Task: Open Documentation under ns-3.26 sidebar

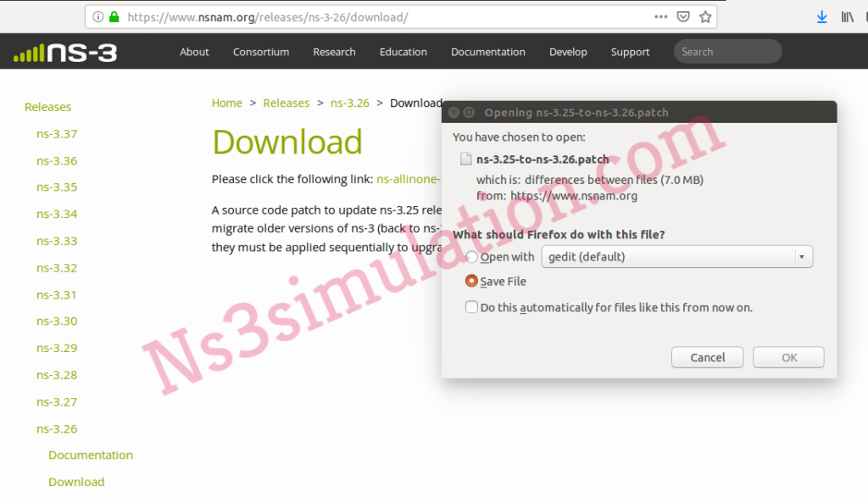Action: click(91, 456)
